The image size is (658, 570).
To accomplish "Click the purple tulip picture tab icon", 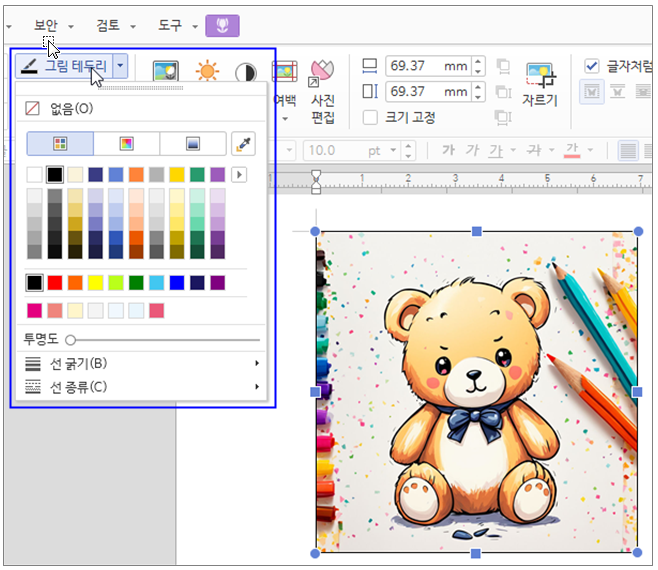I will 222,26.
